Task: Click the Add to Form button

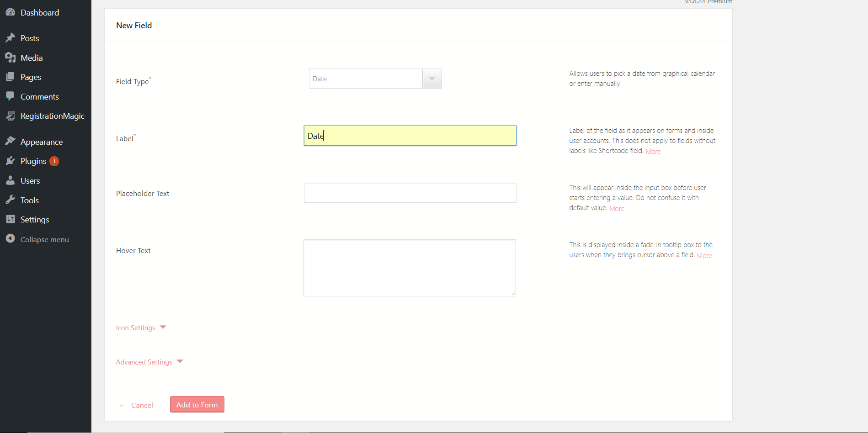Action: pos(197,404)
